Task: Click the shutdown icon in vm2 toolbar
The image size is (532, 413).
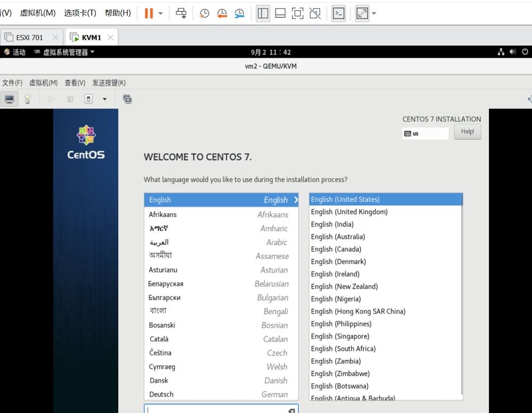Action: [x=88, y=99]
